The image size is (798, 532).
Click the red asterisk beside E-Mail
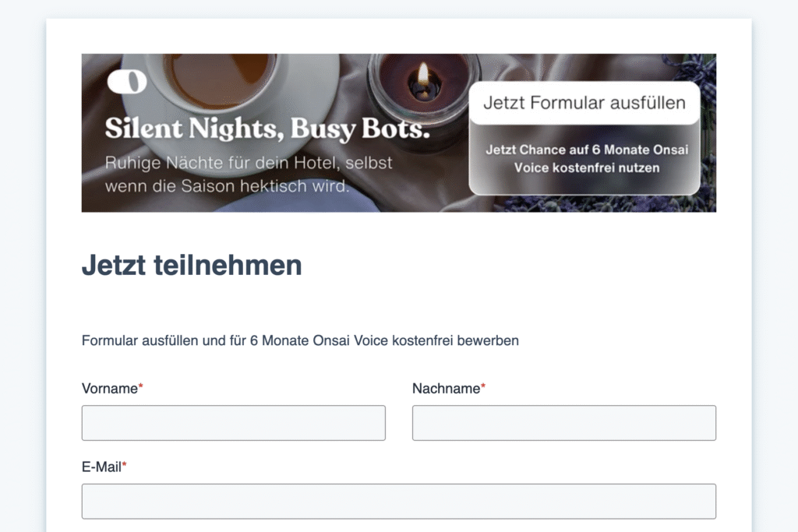[125, 466]
